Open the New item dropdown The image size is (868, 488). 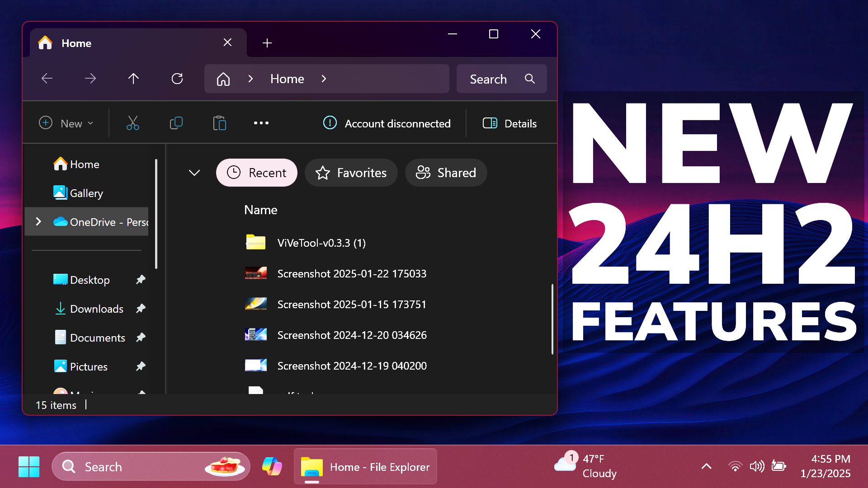[67, 123]
